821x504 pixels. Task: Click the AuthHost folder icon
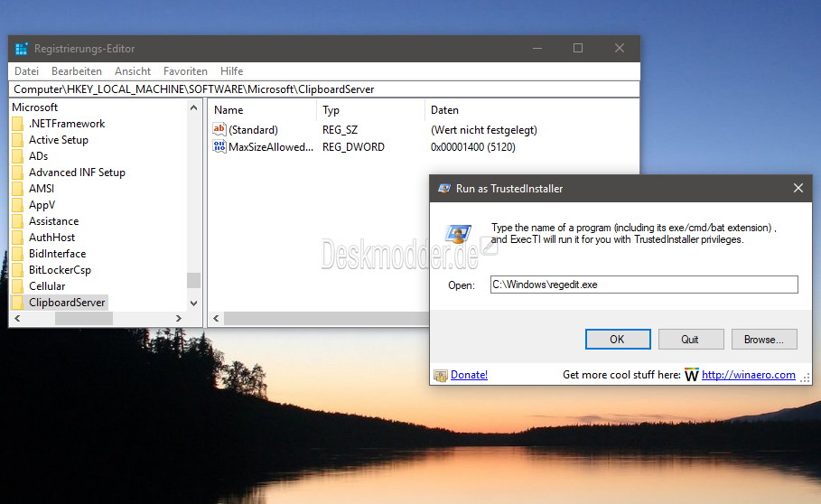[17, 238]
